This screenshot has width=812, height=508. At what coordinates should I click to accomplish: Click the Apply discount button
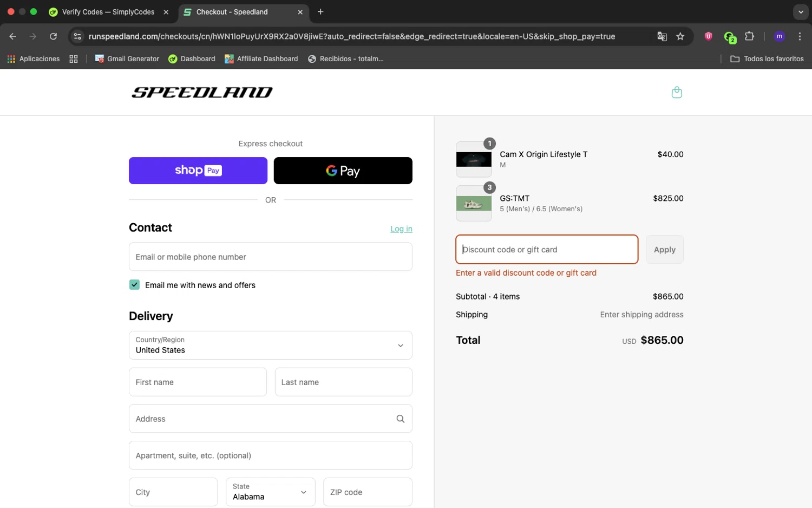pos(665,250)
